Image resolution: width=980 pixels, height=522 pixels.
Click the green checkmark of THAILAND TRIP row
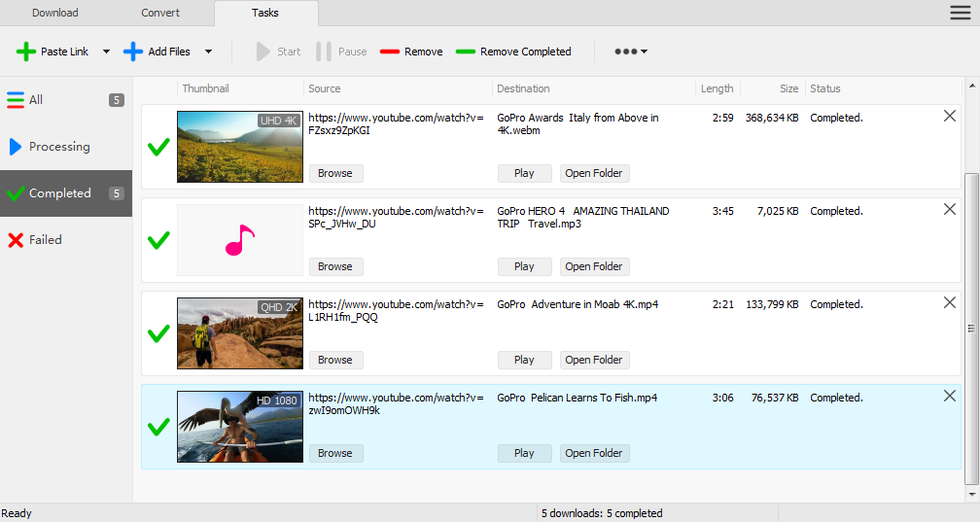pos(158,240)
